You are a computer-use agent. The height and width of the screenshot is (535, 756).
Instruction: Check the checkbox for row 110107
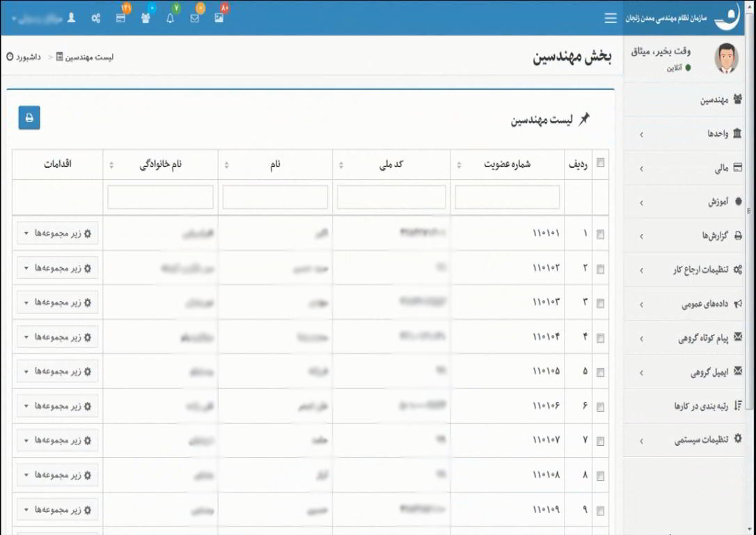click(x=600, y=441)
